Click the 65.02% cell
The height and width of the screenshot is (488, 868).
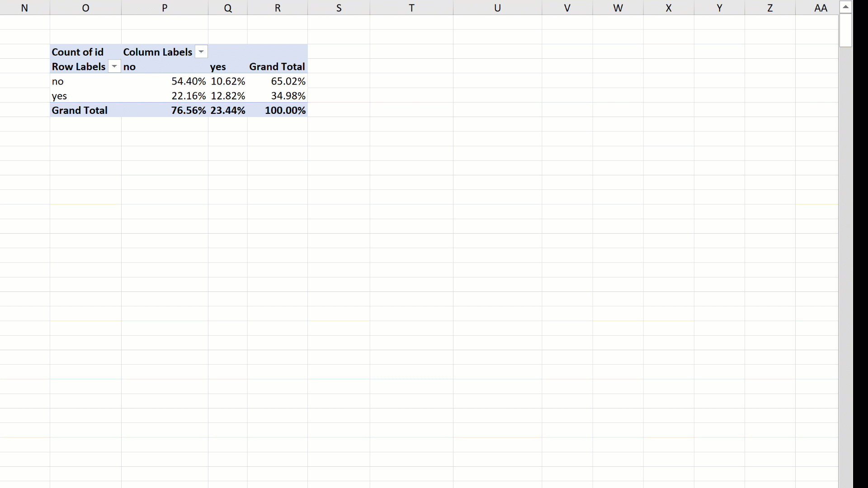288,81
